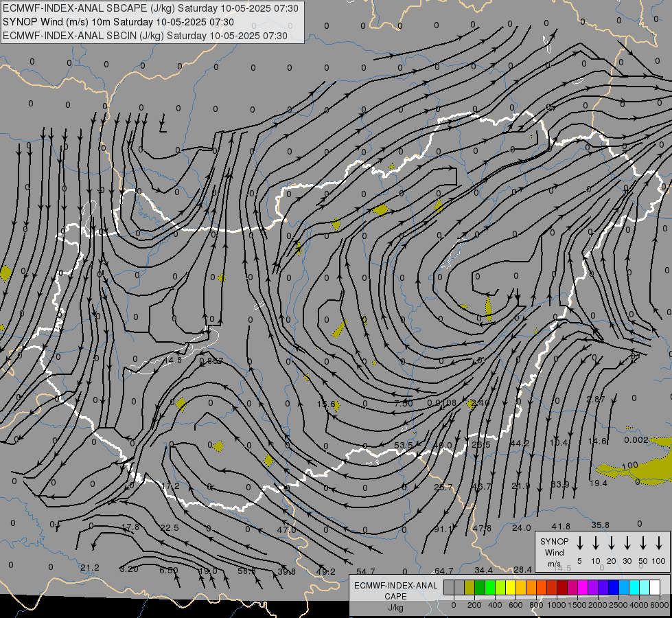Click the 2.87 value on the map

click(595, 399)
